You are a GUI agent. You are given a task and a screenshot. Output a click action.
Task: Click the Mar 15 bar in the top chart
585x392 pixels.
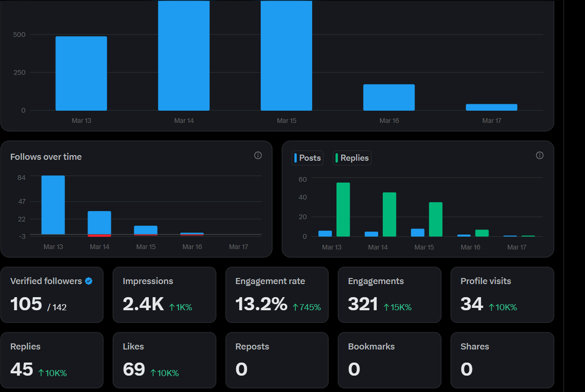[x=286, y=56]
